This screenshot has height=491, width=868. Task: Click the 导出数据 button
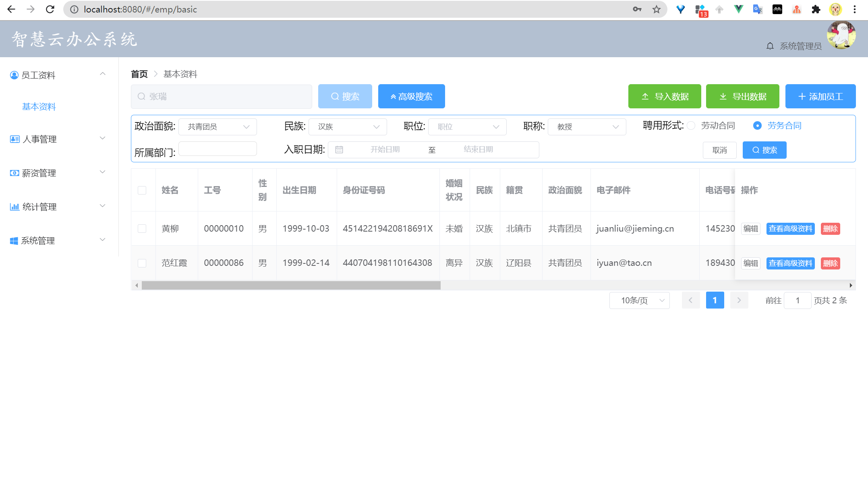pos(742,97)
